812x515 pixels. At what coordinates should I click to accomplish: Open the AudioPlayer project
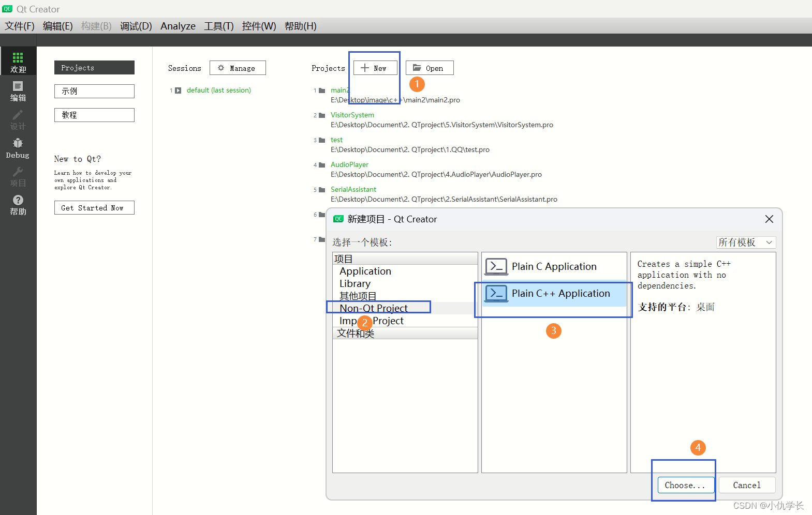(349, 164)
